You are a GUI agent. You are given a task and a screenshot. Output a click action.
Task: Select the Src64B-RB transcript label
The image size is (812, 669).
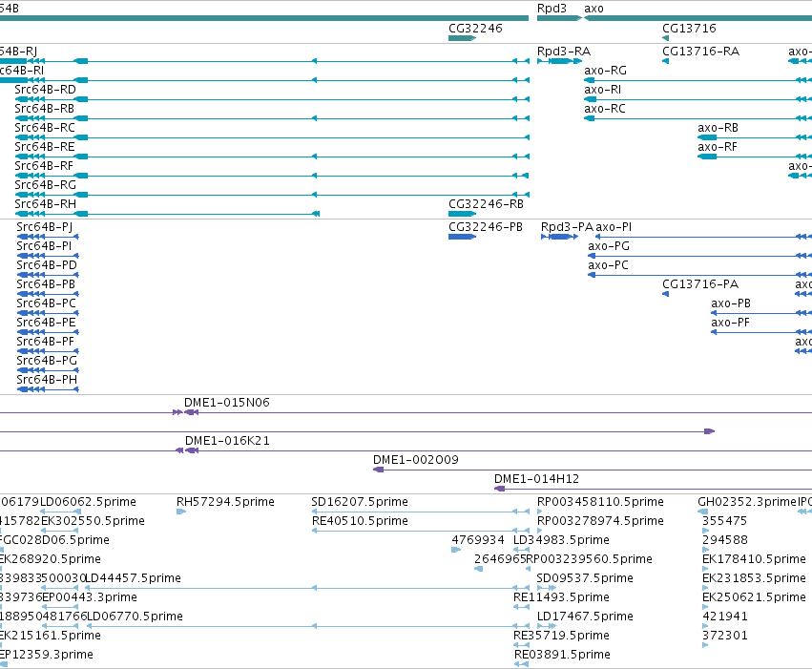click(45, 109)
